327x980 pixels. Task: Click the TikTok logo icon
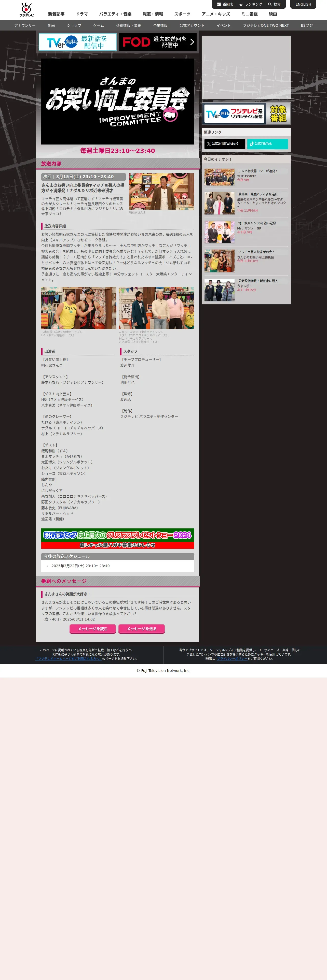click(x=252, y=144)
